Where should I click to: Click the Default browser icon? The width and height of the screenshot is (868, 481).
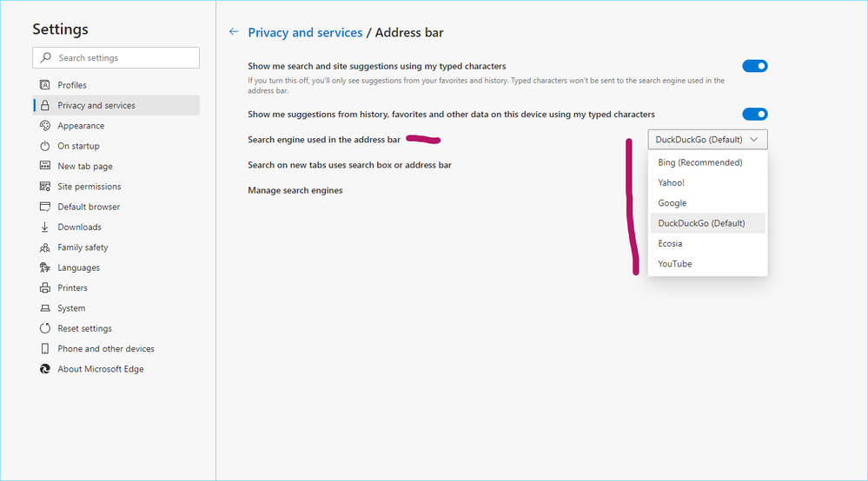pos(45,207)
